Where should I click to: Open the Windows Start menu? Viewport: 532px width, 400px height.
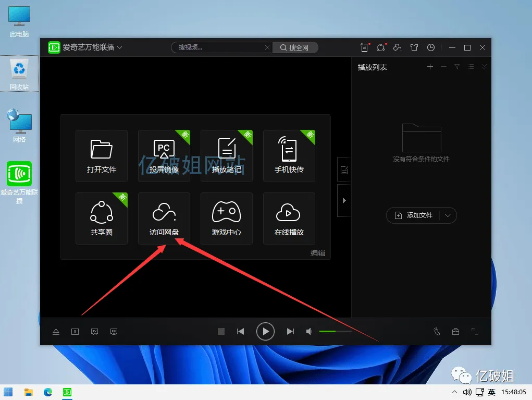(8, 392)
